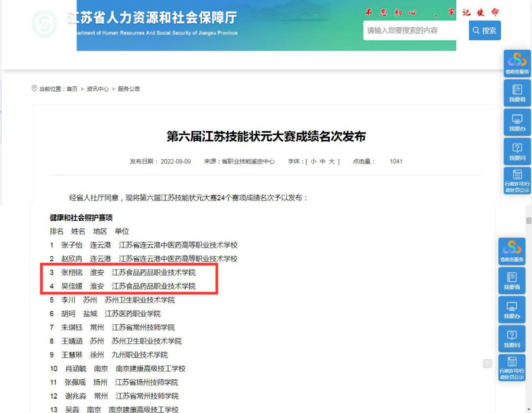Go to 首页 in the breadcrumb

(72, 89)
